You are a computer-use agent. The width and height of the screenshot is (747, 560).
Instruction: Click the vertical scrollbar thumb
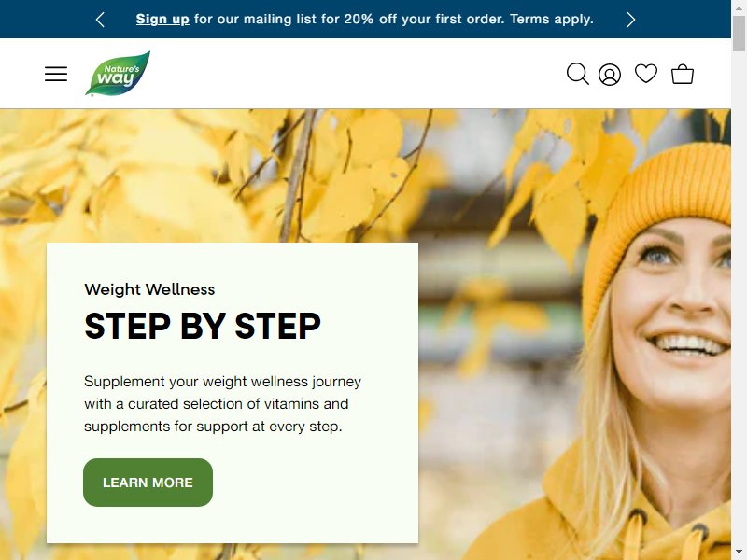coord(739,33)
